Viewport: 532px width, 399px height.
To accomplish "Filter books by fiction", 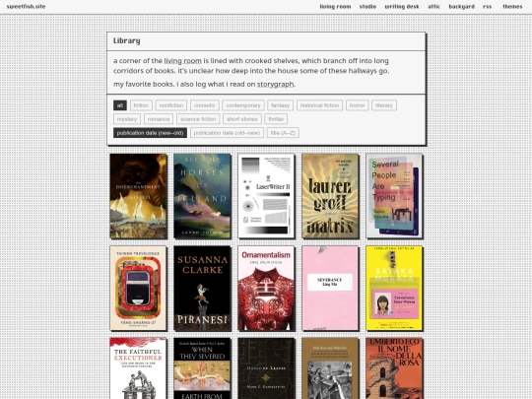I will pyautogui.click(x=141, y=105).
